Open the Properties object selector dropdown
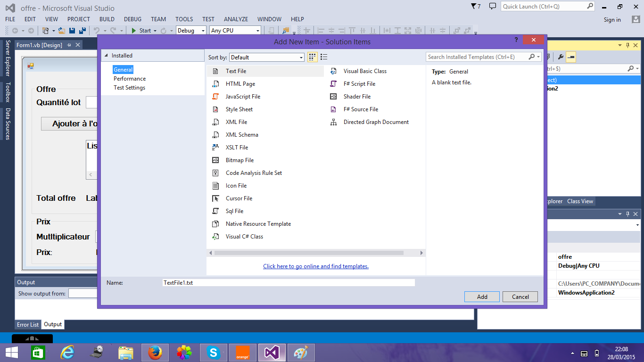 tap(637, 226)
